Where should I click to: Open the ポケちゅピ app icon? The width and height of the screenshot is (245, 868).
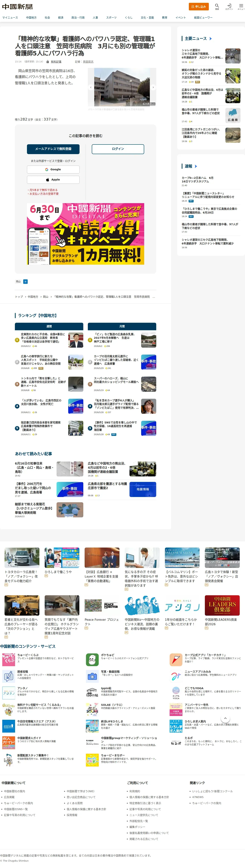pyautogui.click(x=92, y=660)
